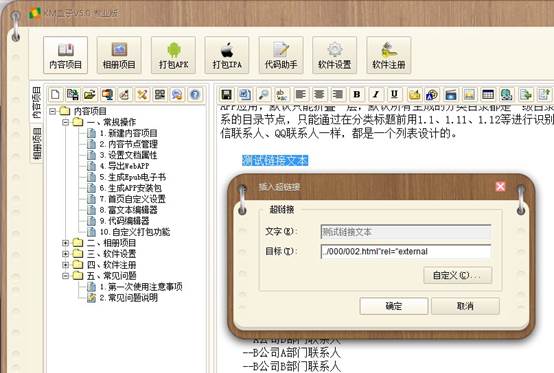Select 9. 代码编辑器 tree item
The height and width of the screenshot is (373, 554).
124,221
